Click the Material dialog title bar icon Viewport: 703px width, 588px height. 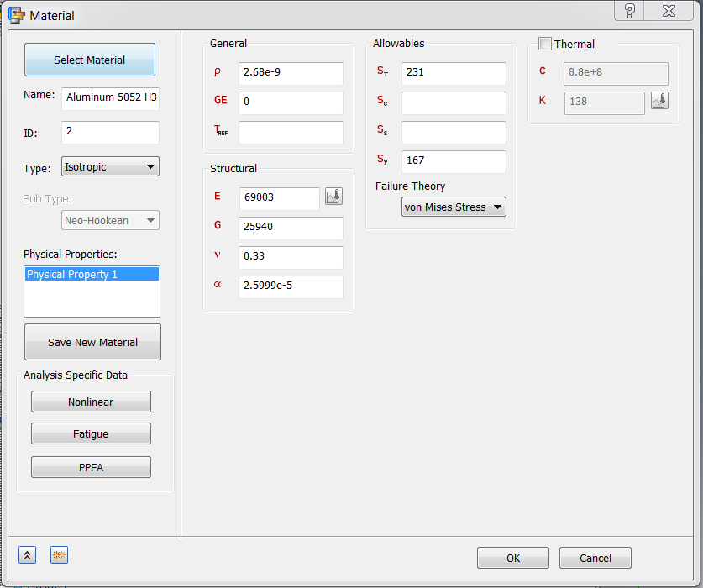tap(18, 15)
